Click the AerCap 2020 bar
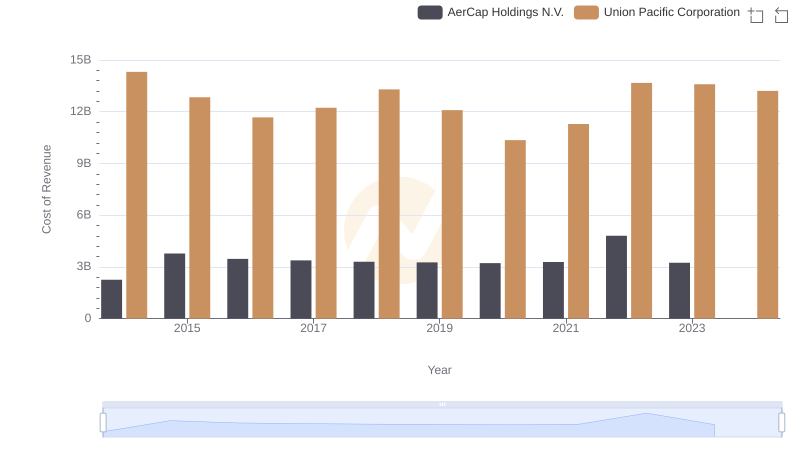The width and height of the screenshot is (800, 461). 490,291
